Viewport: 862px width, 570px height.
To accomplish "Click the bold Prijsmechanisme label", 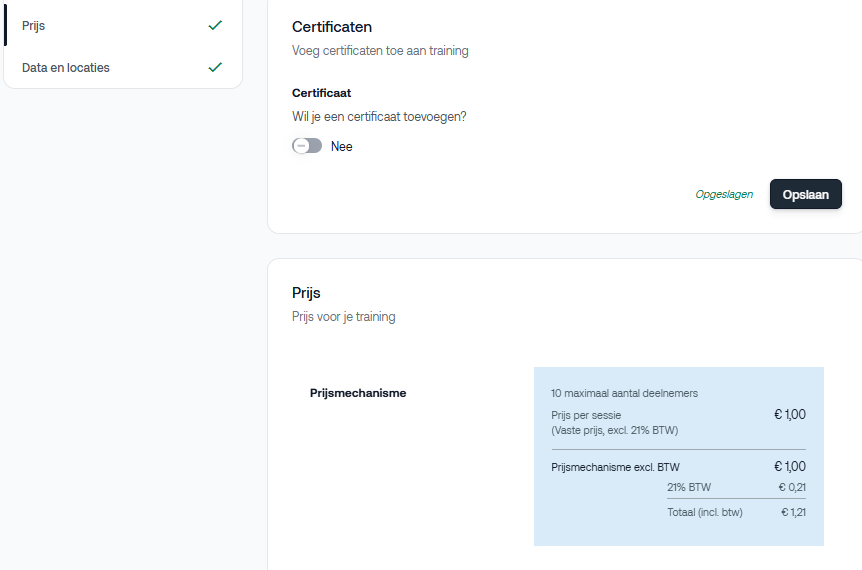I will coord(358,393).
